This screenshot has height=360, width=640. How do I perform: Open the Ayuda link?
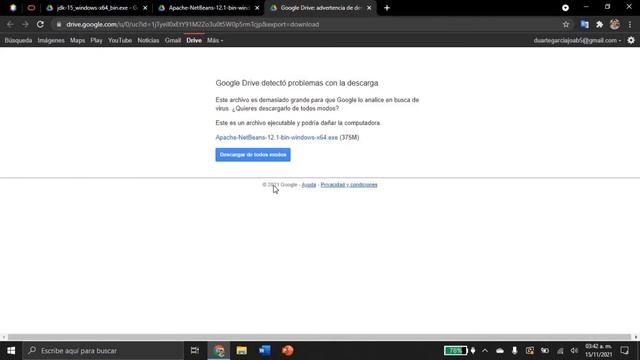(x=309, y=185)
